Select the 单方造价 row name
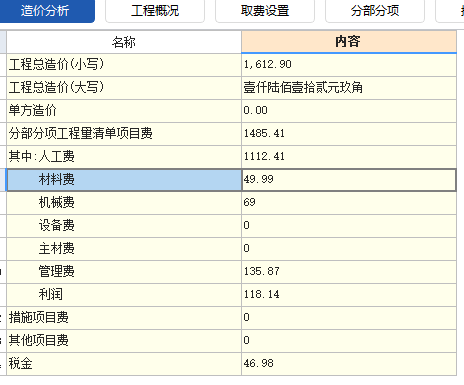The height and width of the screenshot is (385, 464). point(124,111)
